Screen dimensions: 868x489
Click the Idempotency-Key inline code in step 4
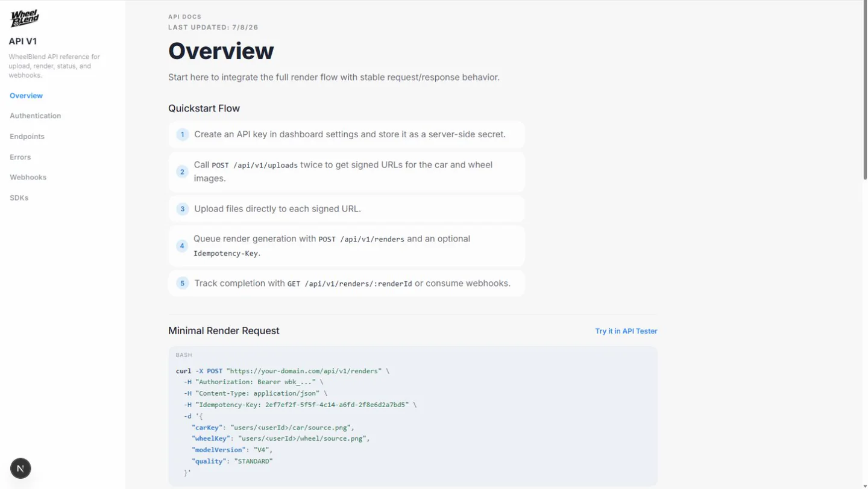(227, 254)
